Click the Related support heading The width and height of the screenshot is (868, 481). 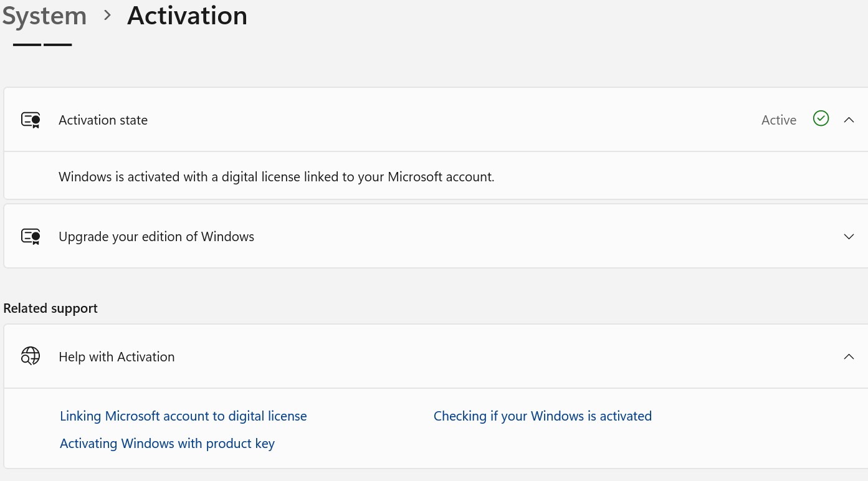(50, 308)
